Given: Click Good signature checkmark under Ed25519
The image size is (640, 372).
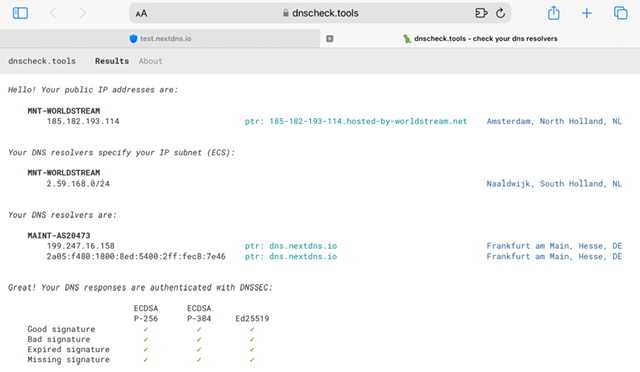Looking at the screenshot, I should coord(252,329).
